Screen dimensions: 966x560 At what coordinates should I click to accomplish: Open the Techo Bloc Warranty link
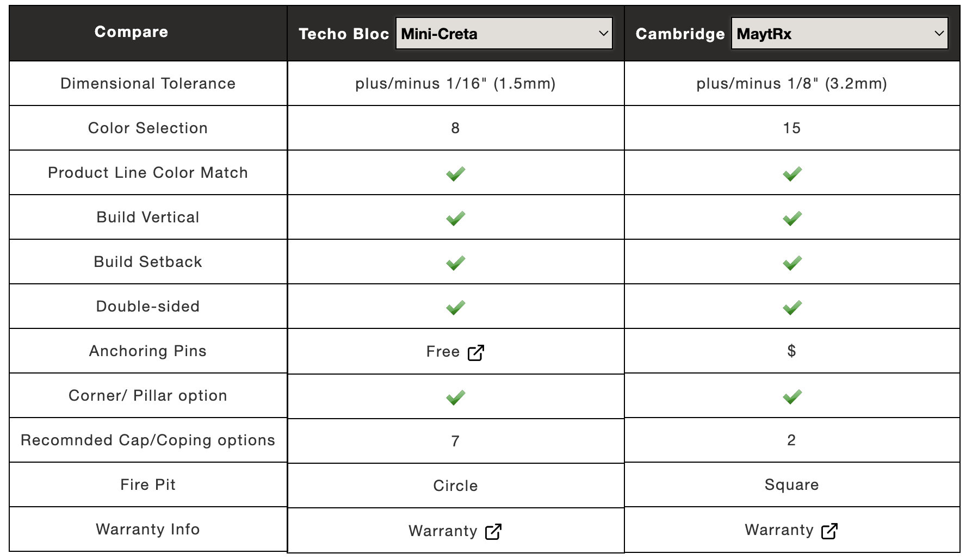point(455,531)
